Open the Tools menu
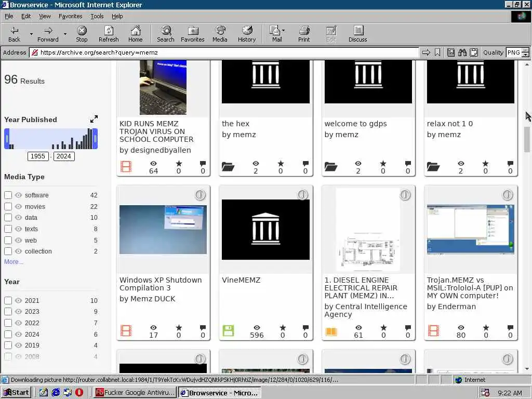 (97, 16)
